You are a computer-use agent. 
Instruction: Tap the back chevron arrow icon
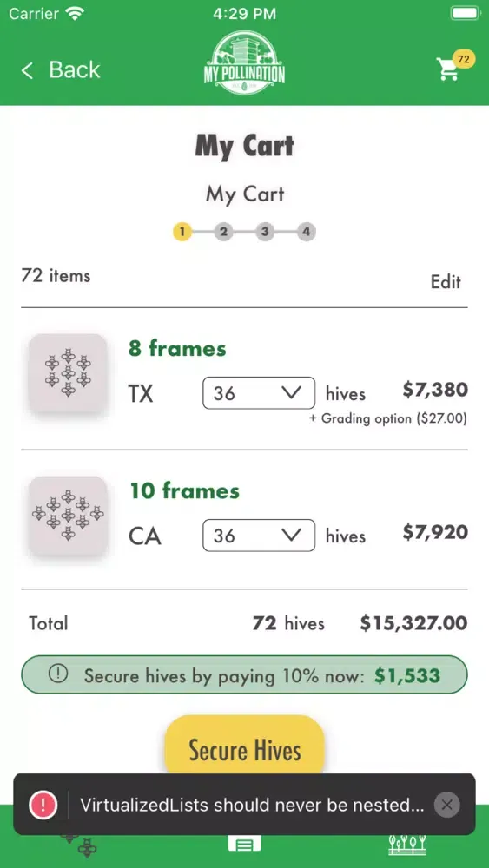point(27,70)
